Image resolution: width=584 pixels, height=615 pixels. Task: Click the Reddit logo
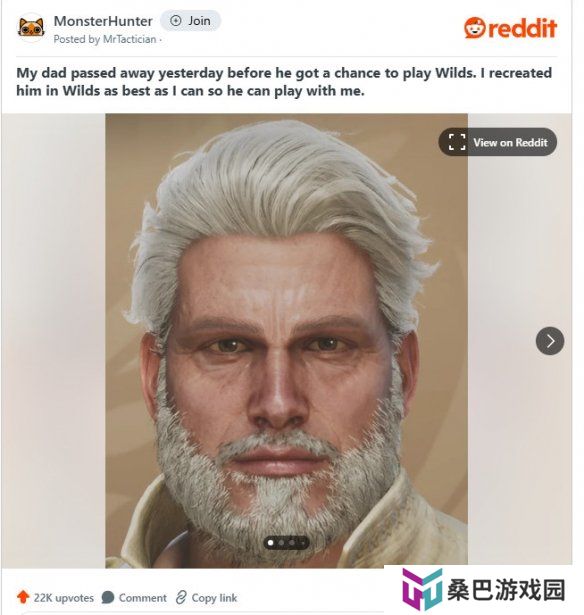(x=510, y=28)
